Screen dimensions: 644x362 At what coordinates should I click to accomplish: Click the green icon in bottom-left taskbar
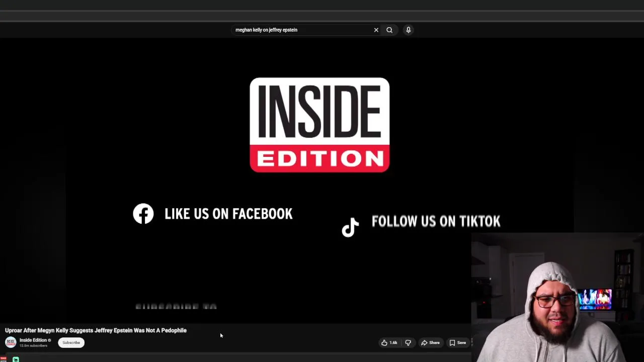tap(16, 359)
